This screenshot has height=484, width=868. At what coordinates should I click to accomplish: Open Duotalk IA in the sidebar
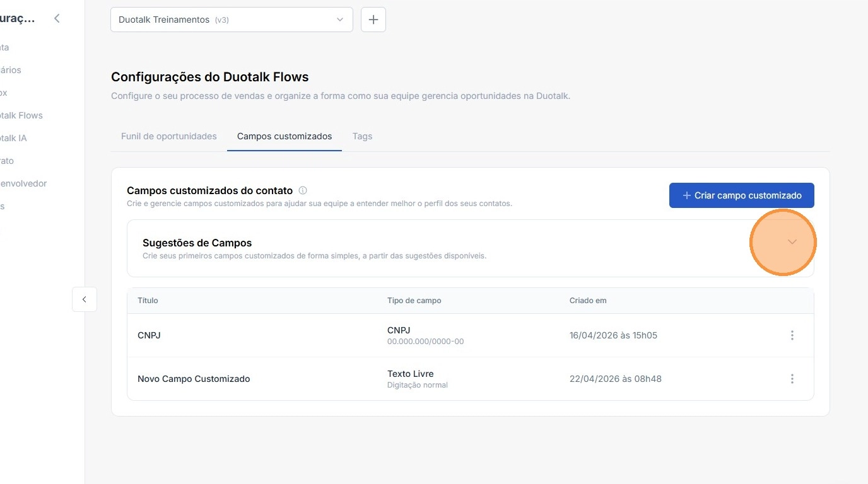14,138
